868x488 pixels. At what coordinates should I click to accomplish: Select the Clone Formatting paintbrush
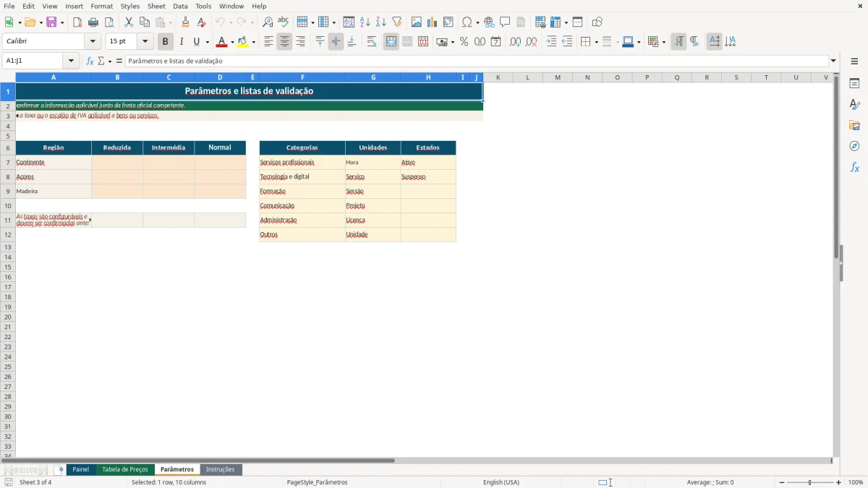[185, 22]
